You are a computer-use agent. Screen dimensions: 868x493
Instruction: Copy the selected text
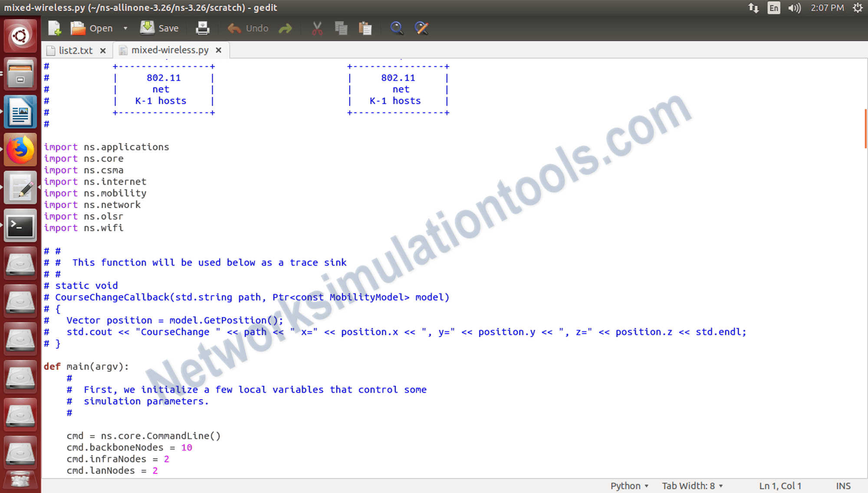tap(341, 28)
